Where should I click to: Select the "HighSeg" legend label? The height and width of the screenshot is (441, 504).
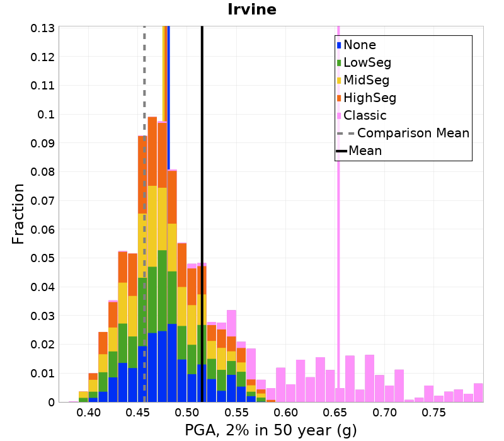pyautogui.click(x=370, y=98)
